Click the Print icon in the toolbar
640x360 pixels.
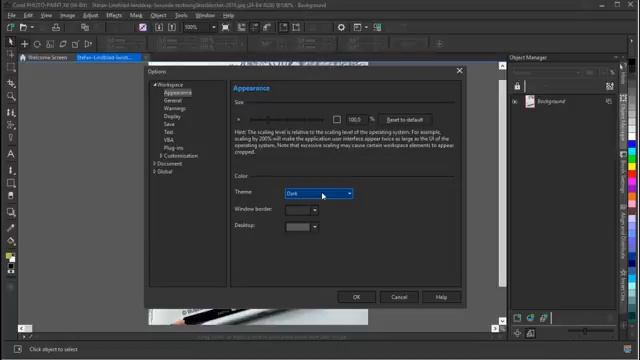point(56,27)
